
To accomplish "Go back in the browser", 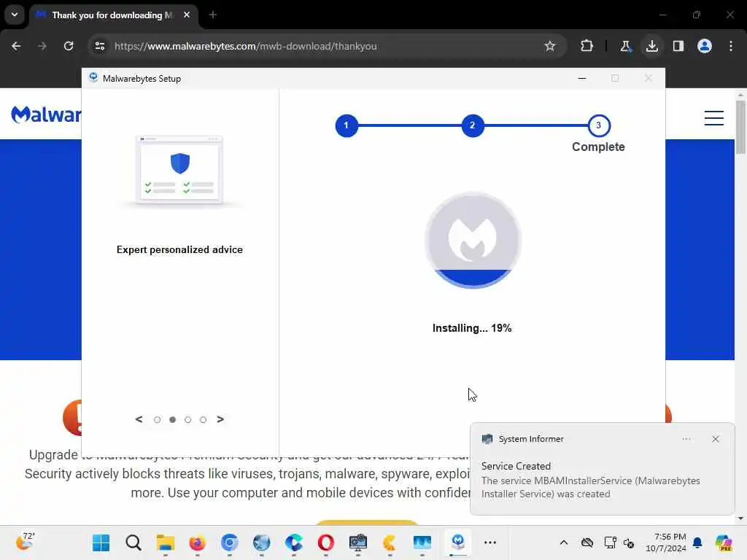I will click(x=16, y=46).
